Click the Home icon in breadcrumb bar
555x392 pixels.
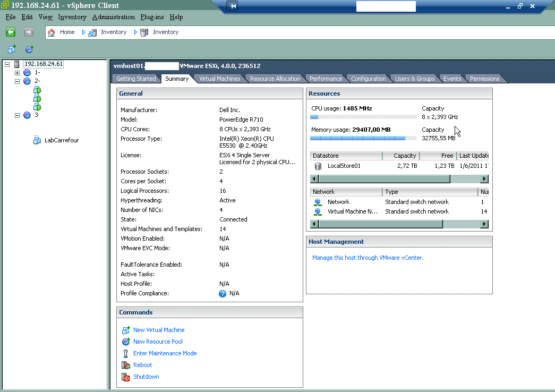click(52, 32)
